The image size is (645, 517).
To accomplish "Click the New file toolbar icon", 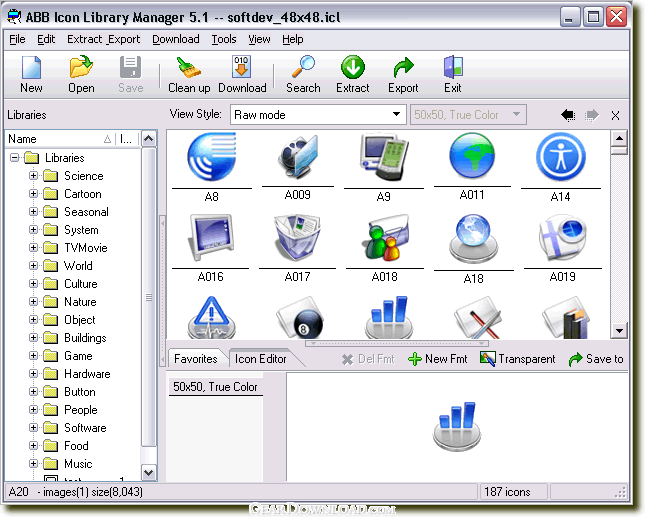I will point(31,68).
